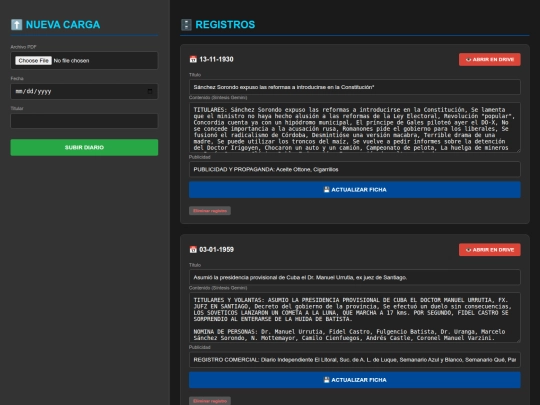Click calendar icon next to 13-11-1930
Viewport: 540px width, 405px height.
193,59
